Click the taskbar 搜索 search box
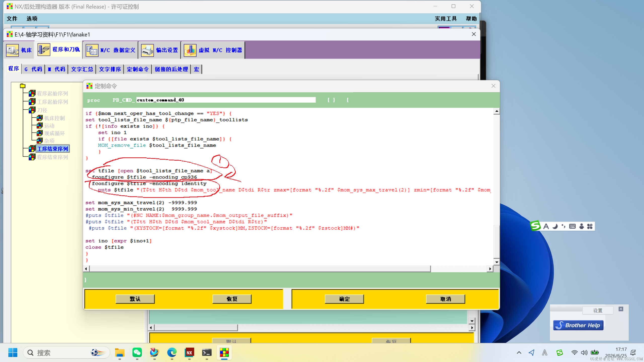The width and height of the screenshot is (644, 362). (x=66, y=353)
